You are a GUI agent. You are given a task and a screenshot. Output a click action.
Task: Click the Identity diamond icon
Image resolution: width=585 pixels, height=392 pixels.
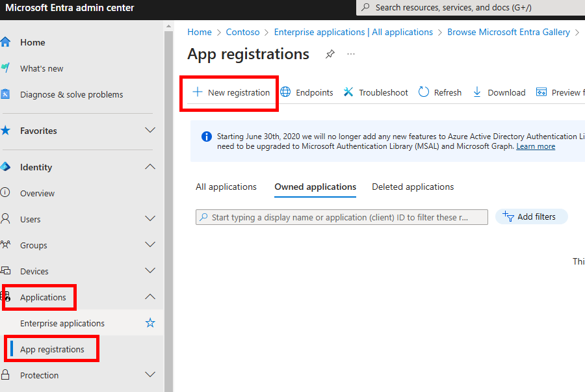[5, 166]
